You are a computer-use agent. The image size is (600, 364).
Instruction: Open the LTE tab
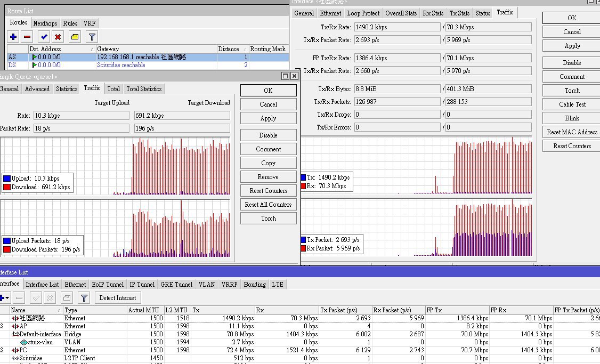pyautogui.click(x=278, y=285)
